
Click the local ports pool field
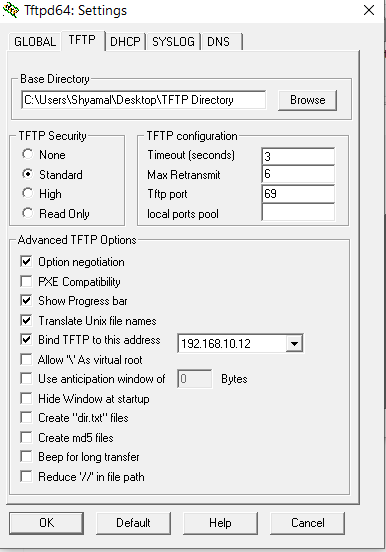tap(298, 213)
